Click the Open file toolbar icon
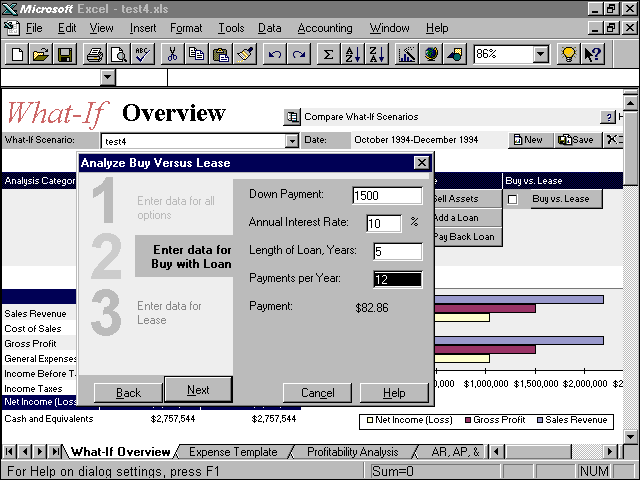Viewport: 640px width, 480px height. tap(41, 54)
